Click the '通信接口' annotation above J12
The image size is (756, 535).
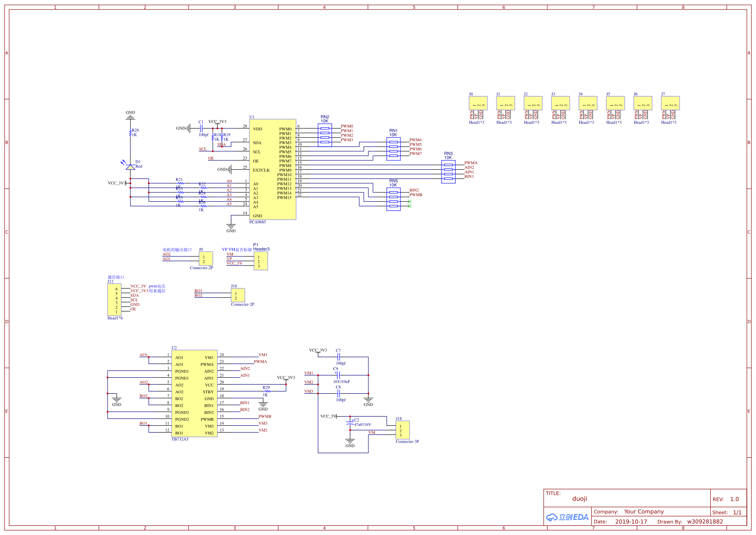pos(116,277)
